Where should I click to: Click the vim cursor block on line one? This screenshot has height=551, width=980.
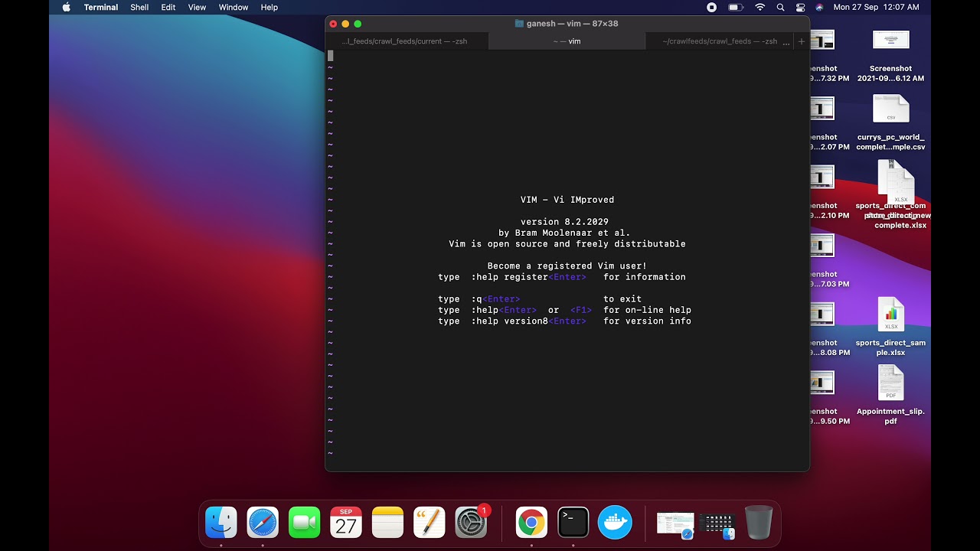pos(331,56)
